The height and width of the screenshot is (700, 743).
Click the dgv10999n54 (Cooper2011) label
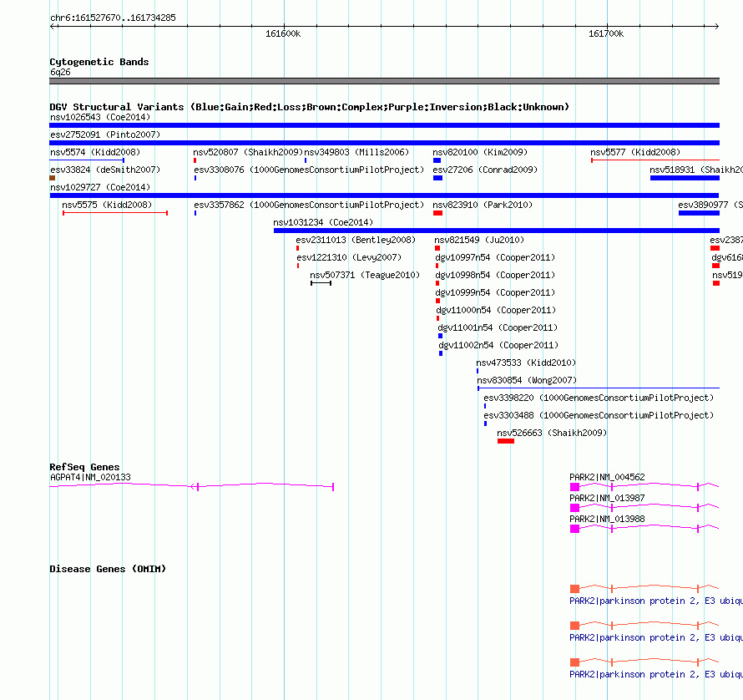[x=495, y=292]
